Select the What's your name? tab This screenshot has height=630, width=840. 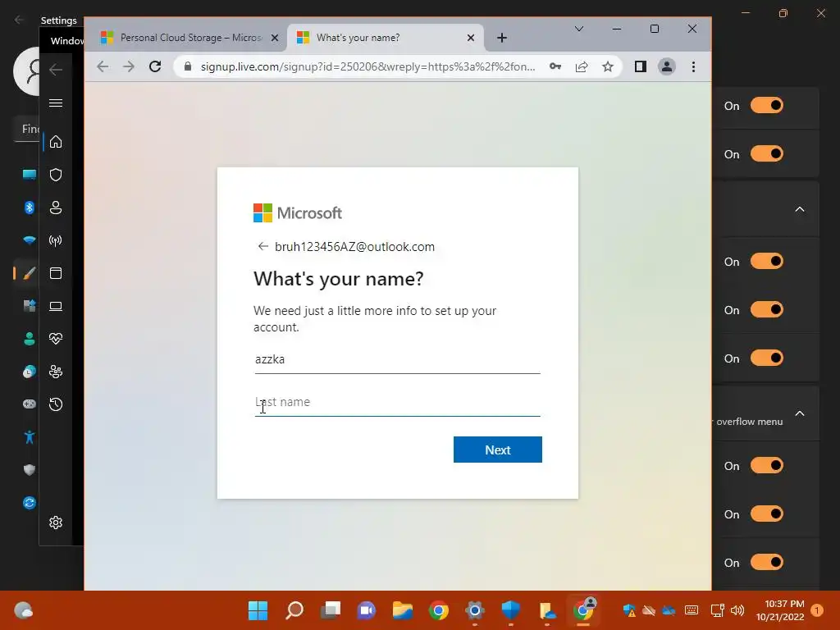(386, 38)
